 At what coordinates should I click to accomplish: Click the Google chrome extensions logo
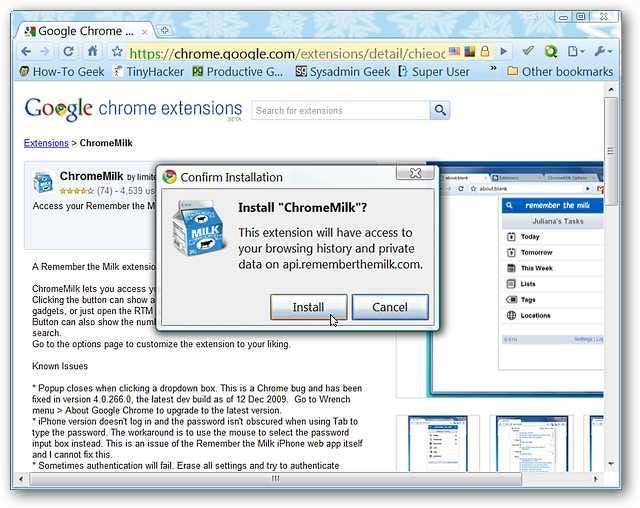(x=133, y=109)
